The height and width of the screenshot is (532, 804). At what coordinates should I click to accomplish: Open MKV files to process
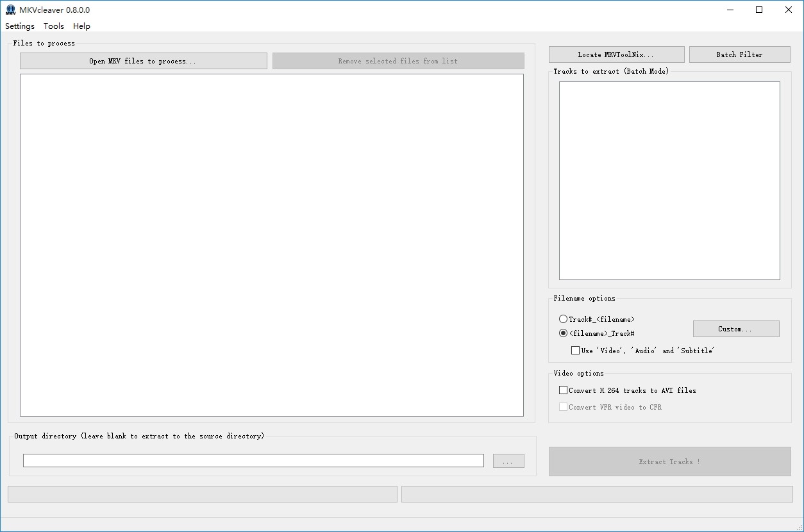click(143, 60)
